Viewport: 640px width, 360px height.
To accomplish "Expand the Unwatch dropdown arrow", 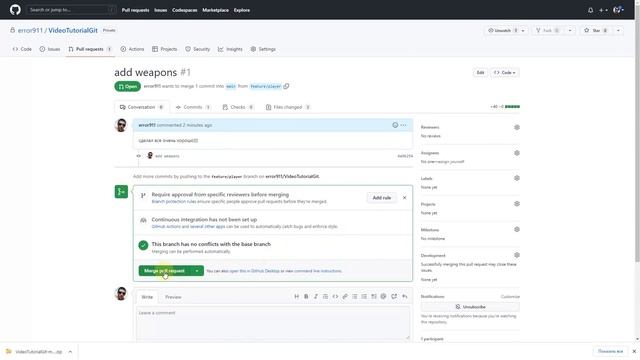I will click(x=523, y=31).
